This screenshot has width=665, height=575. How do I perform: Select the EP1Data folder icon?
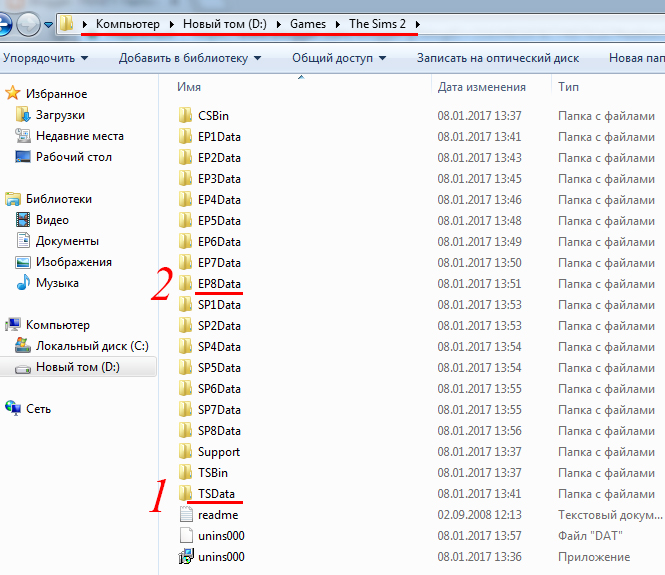185,137
